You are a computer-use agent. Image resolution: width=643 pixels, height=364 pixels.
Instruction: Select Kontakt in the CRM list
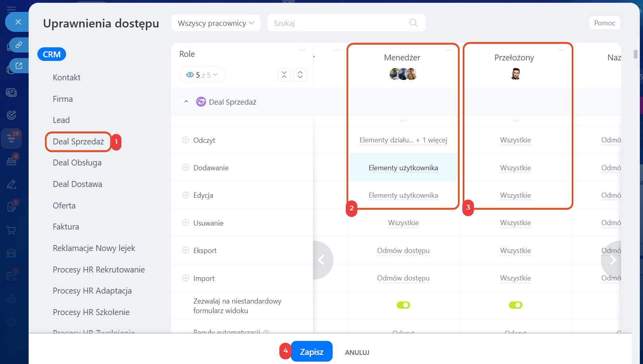66,78
